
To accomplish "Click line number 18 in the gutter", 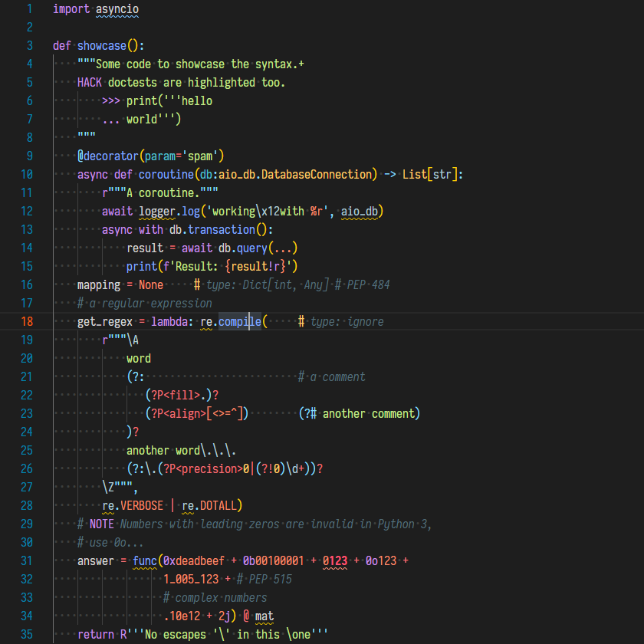I will tap(27, 321).
